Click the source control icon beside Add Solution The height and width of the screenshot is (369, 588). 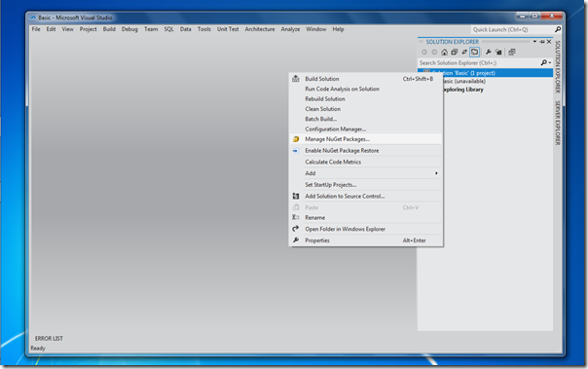tap(296, 196)
